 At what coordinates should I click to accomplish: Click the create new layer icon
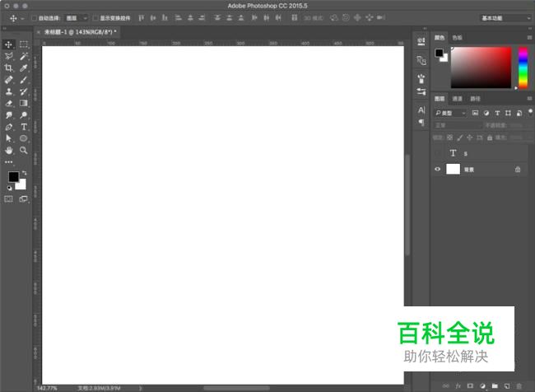tap(507, 386)
